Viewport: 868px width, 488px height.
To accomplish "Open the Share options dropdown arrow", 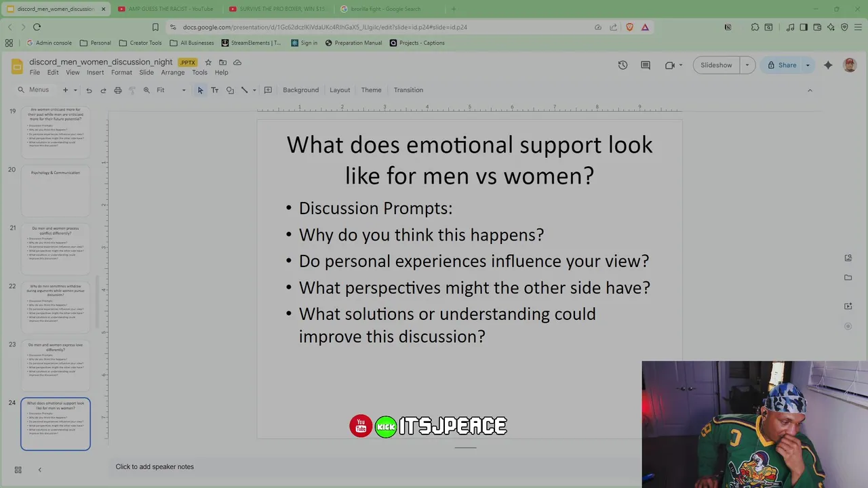I will pyautogui.click(x=808, y=65).
